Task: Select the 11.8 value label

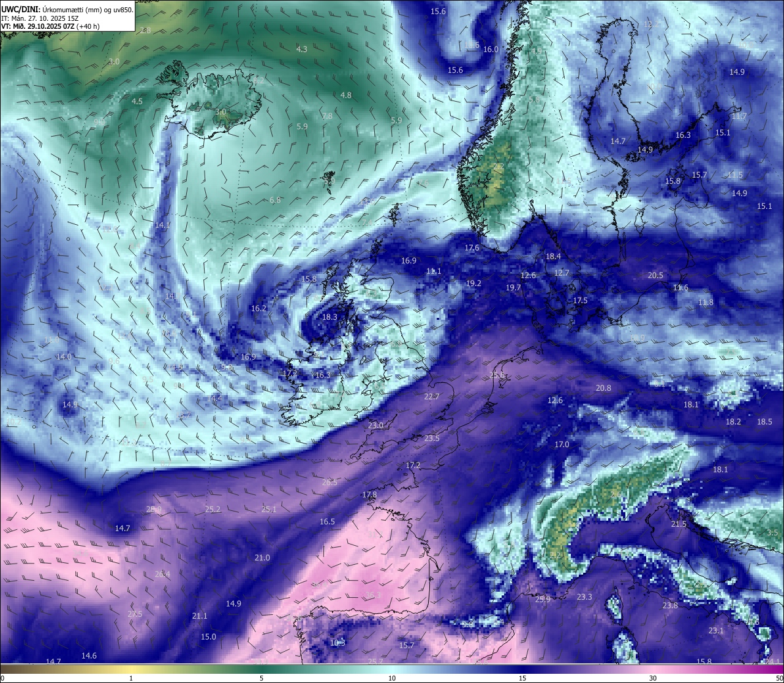Action: tap(706, 302)
